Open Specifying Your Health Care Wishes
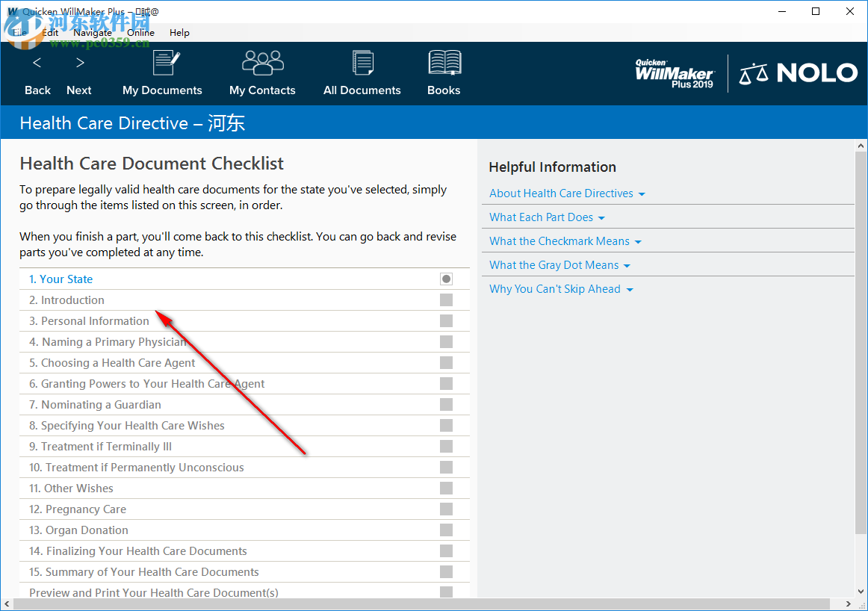The height and width of the screenshot is (611, 868). [x=126, y=425]
